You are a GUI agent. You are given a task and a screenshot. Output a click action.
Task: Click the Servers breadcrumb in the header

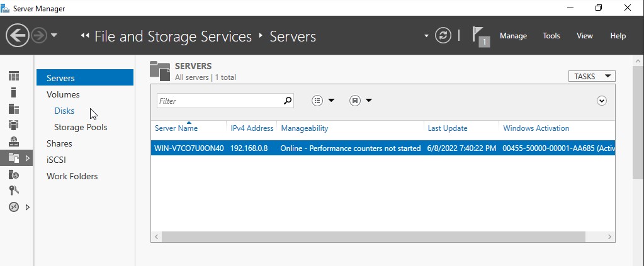click(x=293, y=36)
